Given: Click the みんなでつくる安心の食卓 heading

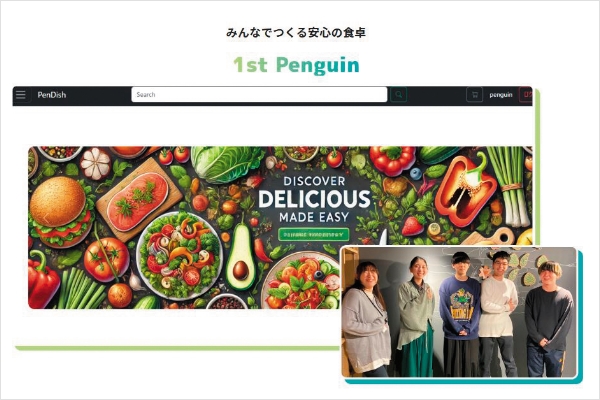Looking at the screenshot, I should click(x=296, y=33).
